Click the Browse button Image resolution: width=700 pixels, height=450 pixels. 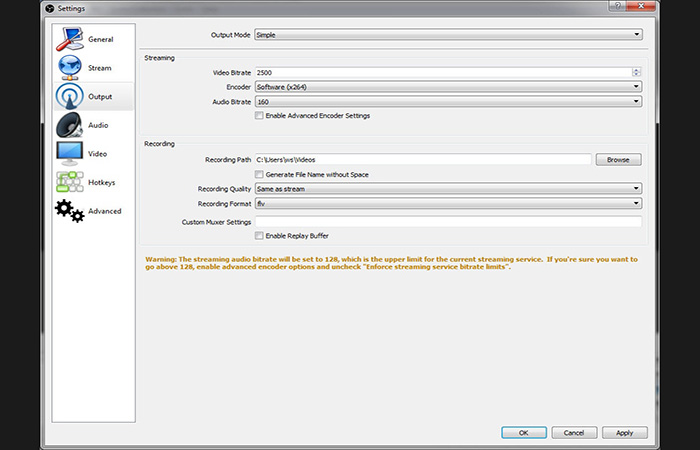(618, 159)
